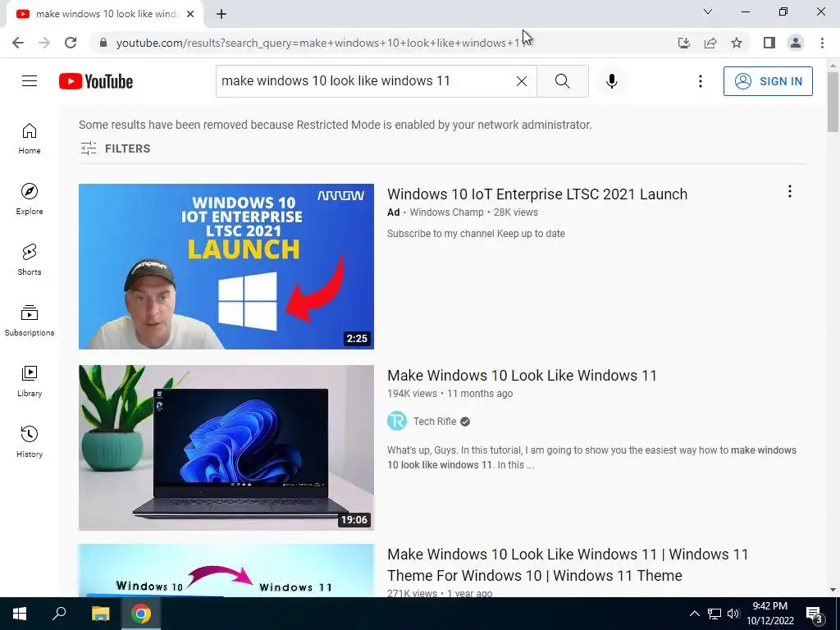Screen dimensions: 840x630
Task: Open Chrome profile icon
Action: [x=796, y=43]
